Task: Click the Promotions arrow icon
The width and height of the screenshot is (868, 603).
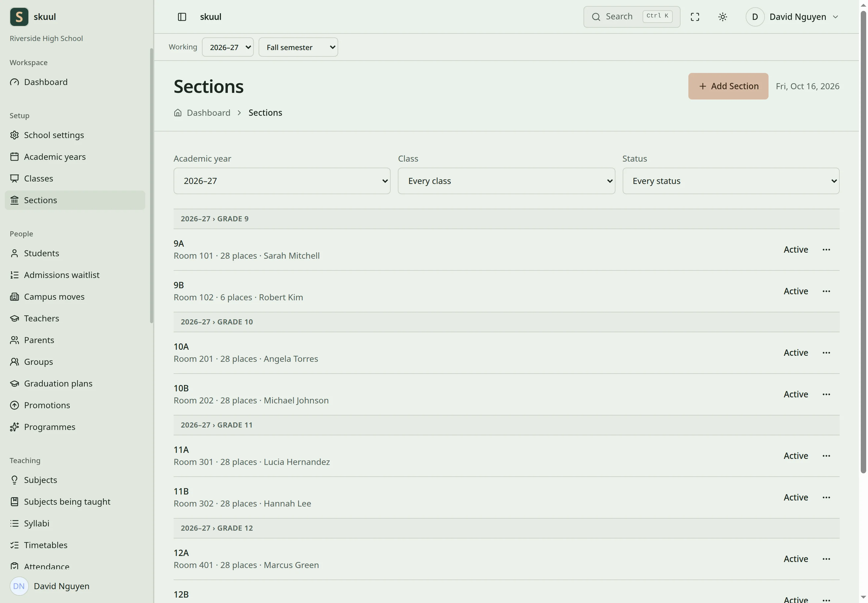Action: tap(14, 405)
